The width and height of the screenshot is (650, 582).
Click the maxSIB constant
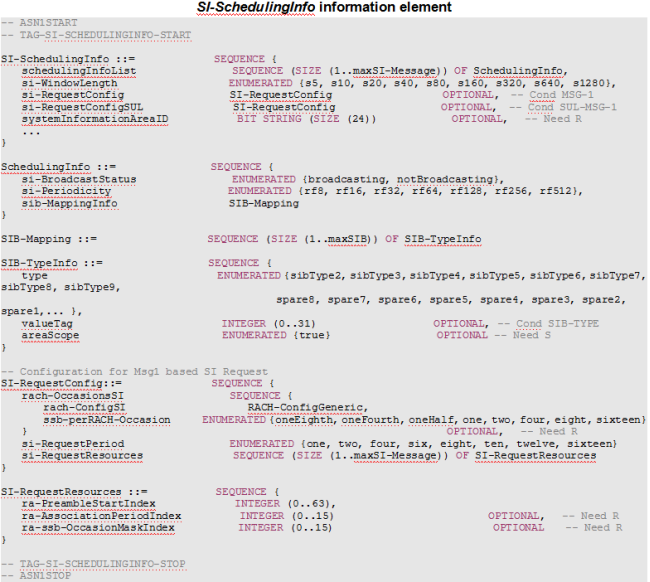(x=347, y=239)
